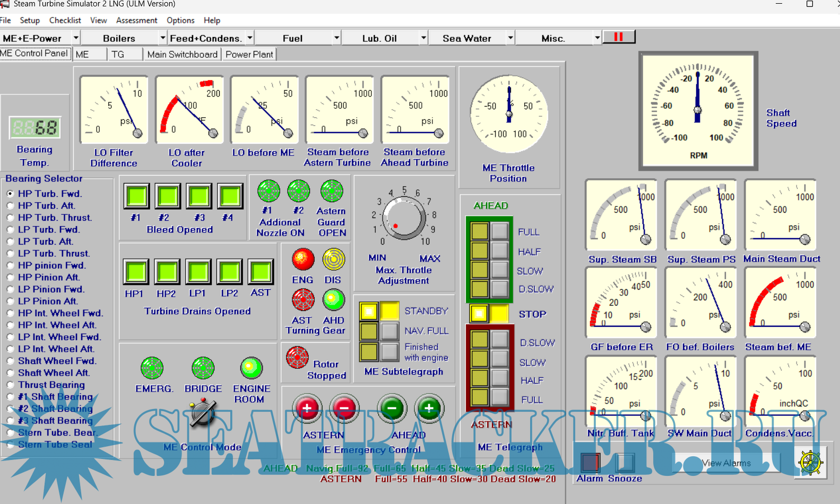Choose LP Pinion Fwd. bearing option
Screen dimensions: 840x504
pos(11,289)
